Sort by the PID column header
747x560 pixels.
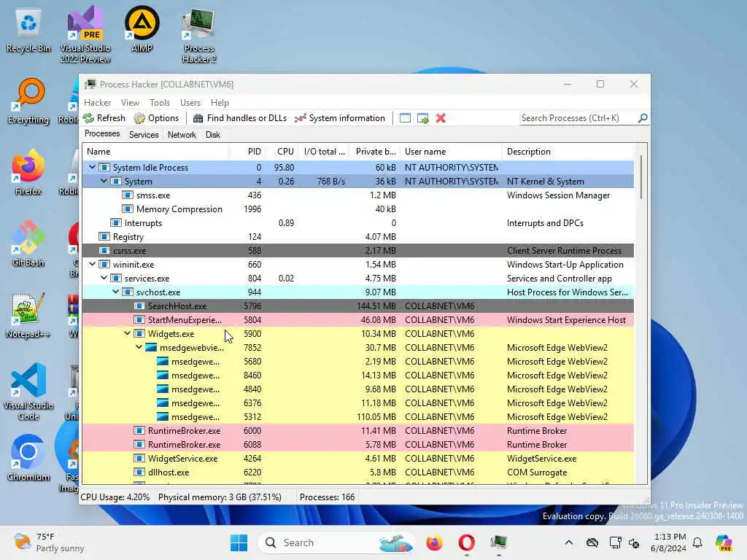pos(247,152)
